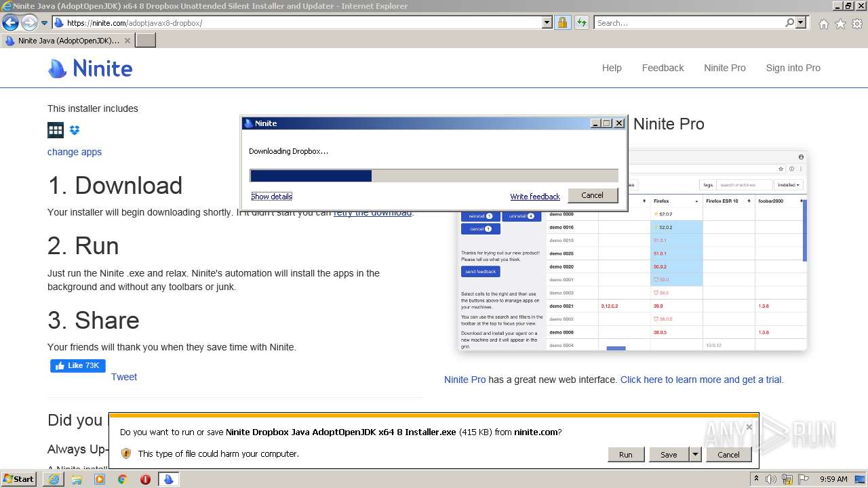868x488 pixels.
Task: Open Favorites star icon
Action: [840, 24]
